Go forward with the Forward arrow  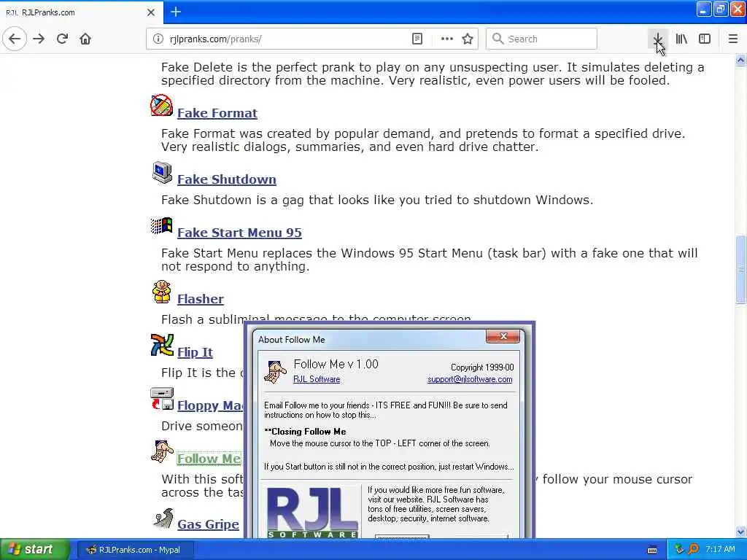click(39, 39)
